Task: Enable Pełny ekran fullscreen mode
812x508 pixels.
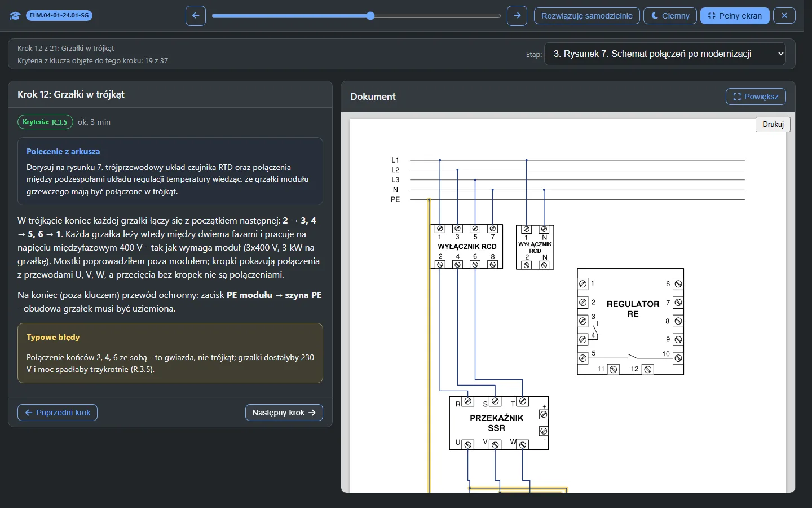Action: click(x=735, y=16)
